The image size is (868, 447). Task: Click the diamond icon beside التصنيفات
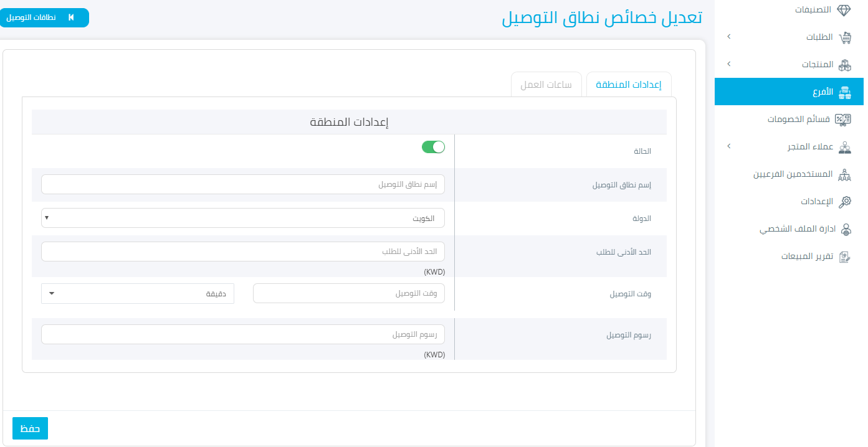pyautogui.click(x=844, y=11)
